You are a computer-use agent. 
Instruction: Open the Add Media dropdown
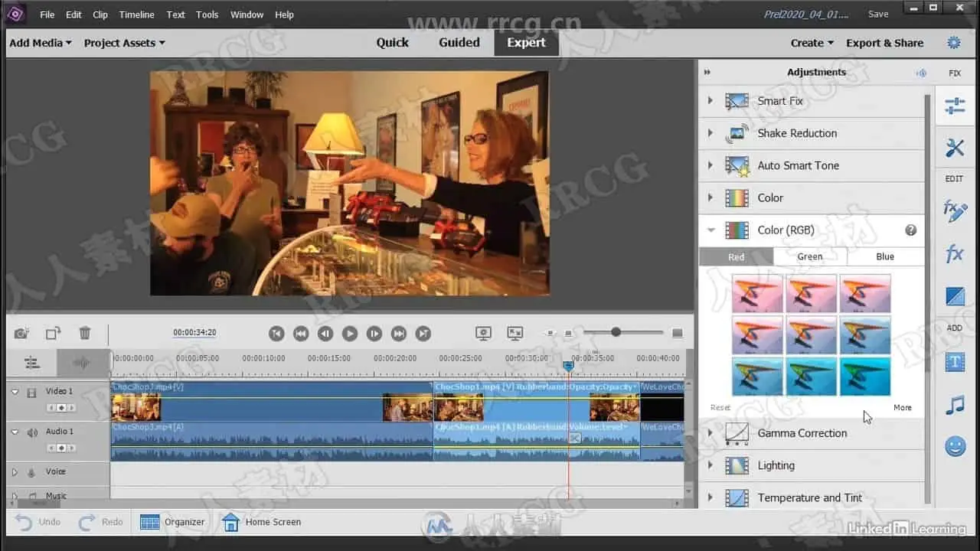pos(40,43)
